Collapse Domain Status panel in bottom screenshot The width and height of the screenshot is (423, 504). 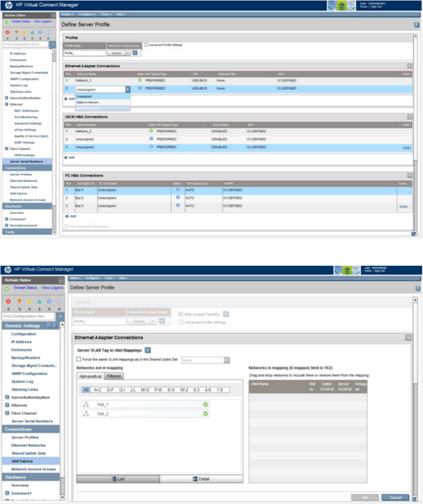click(x=61, y=280)
